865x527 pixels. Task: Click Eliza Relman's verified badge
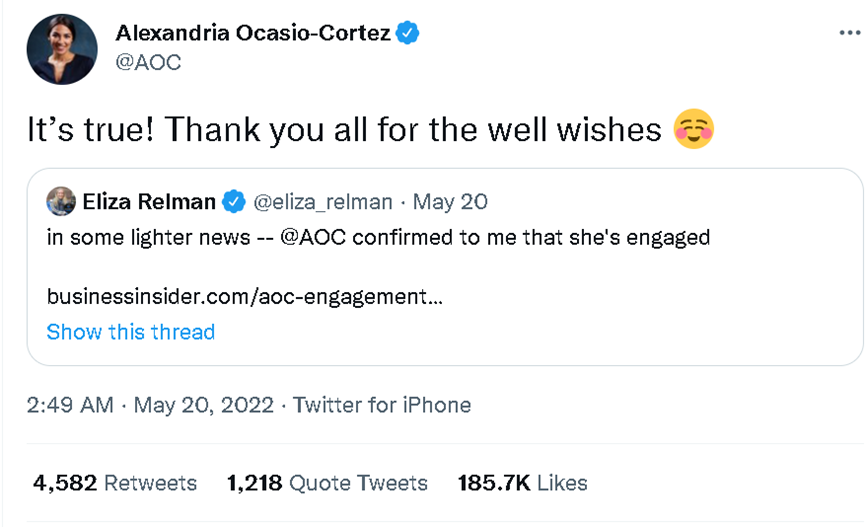click(x=233, y=202)
